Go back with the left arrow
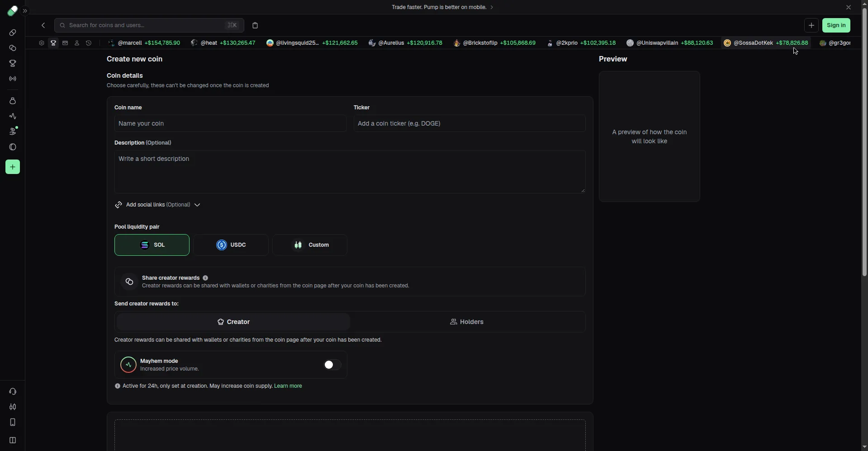 coord(43,25)
